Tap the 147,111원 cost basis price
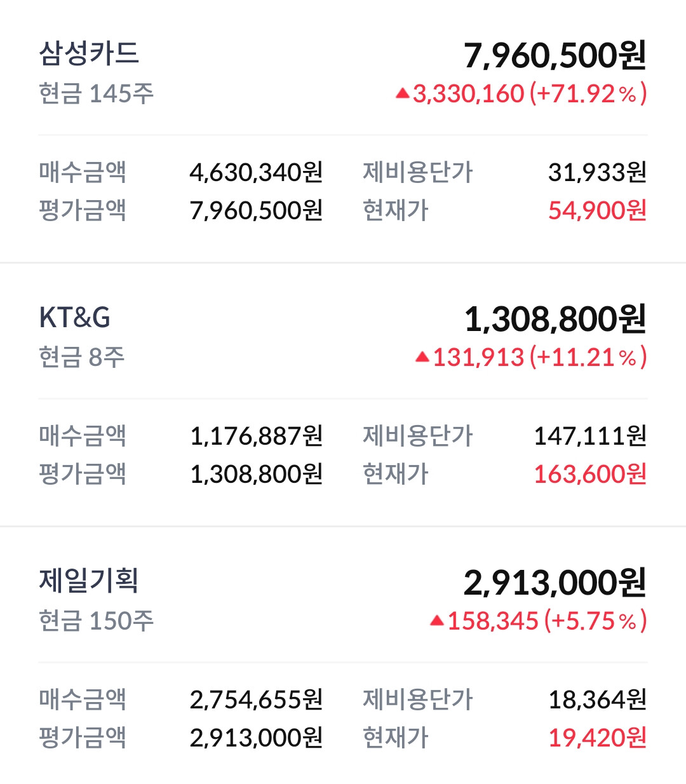Viewport: 686px width, 784px height. tap(590, 436)
